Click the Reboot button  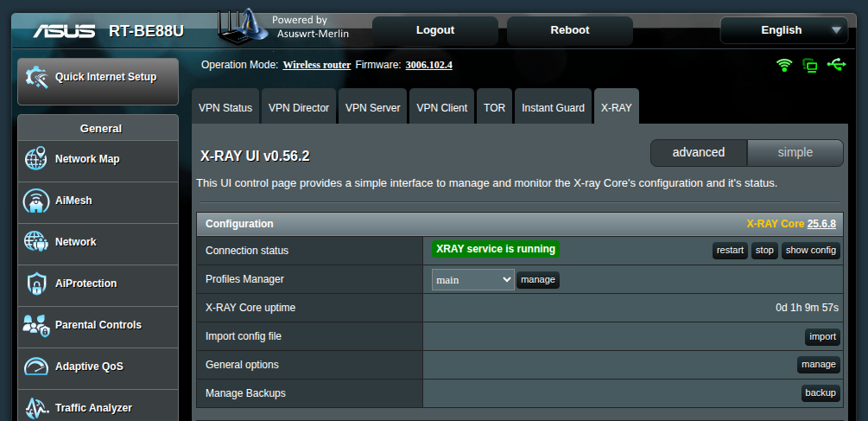coord(570,30)
